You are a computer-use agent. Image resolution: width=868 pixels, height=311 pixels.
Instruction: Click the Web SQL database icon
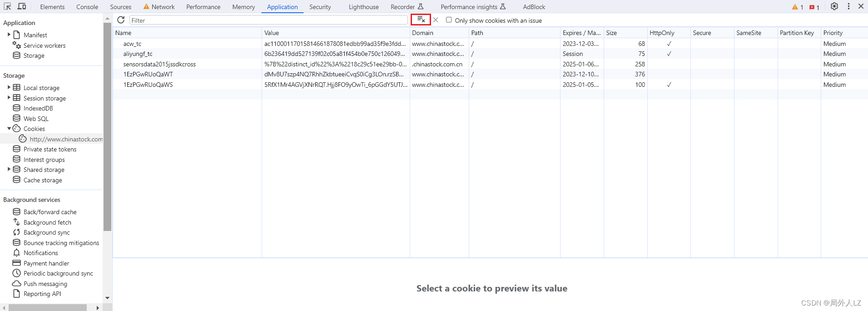(x=17, y=118)
